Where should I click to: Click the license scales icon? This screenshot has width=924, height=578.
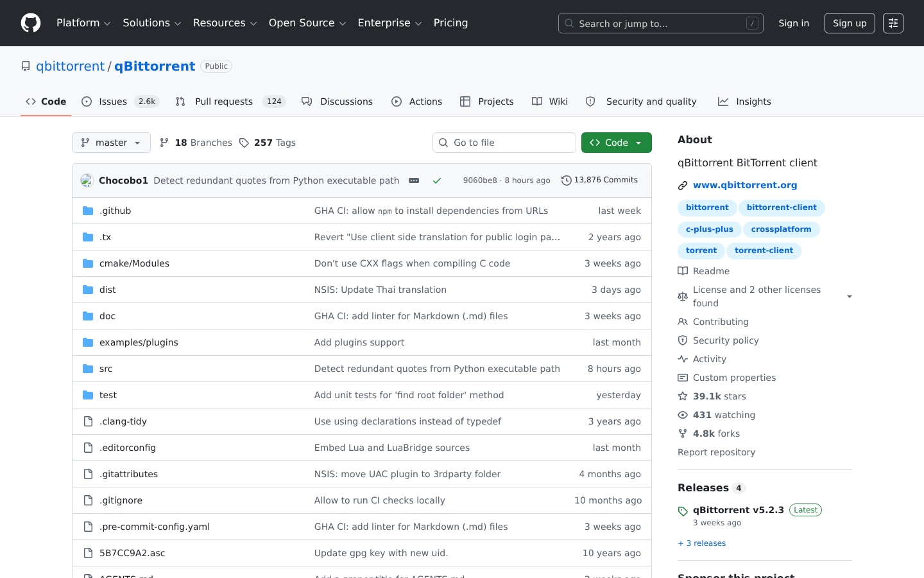(683, 297)
